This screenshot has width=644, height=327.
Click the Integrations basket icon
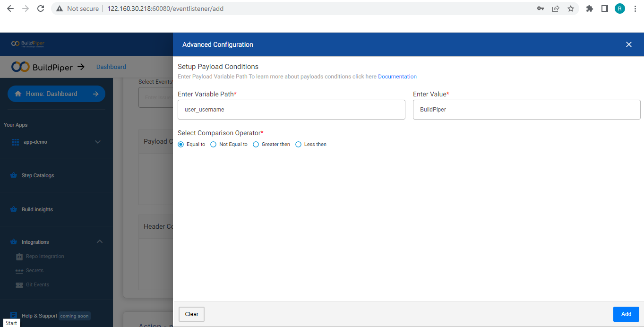14,242
